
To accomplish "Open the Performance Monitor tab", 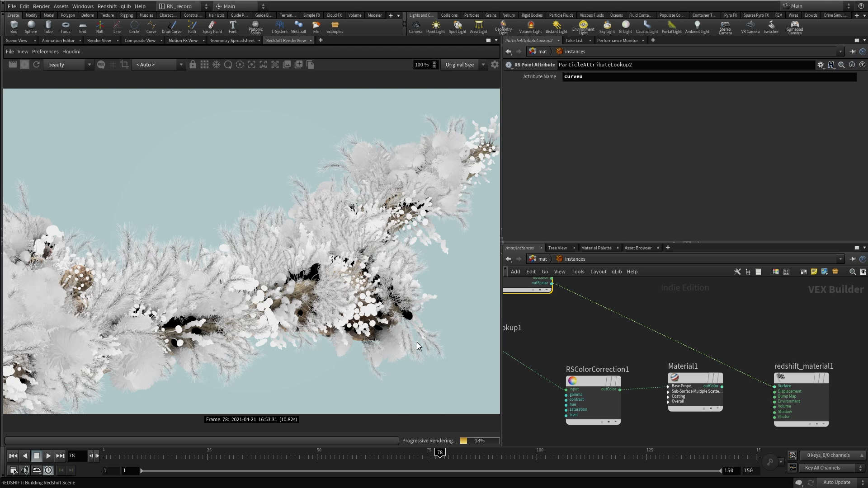I will [617, 41].
